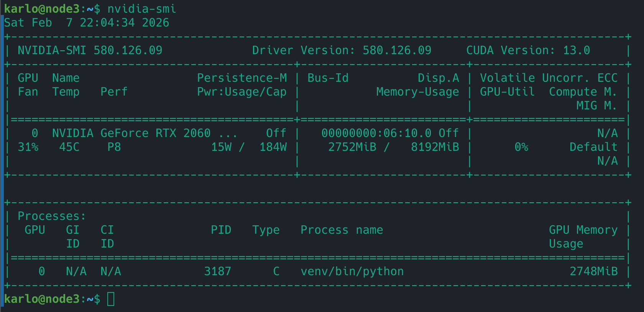Click process memory usage '2748MiB'

click(x=594, y=271)
